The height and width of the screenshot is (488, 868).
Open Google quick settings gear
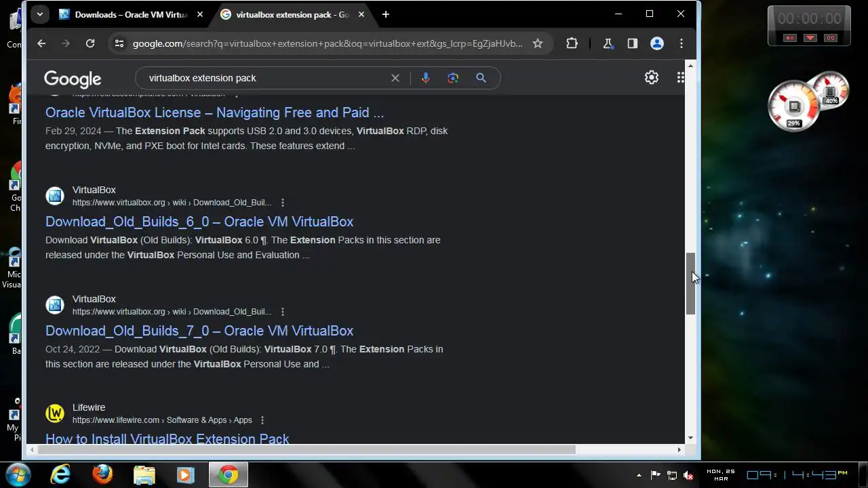[652, 78]
